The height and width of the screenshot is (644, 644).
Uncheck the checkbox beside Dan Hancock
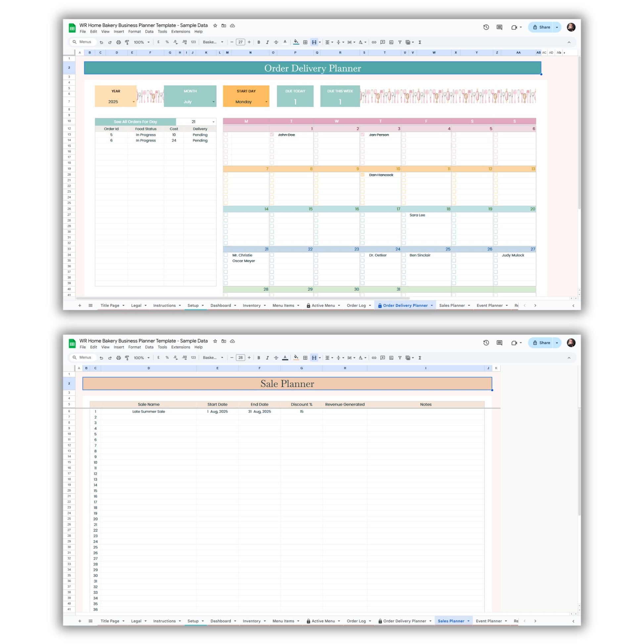click(362, 175)
